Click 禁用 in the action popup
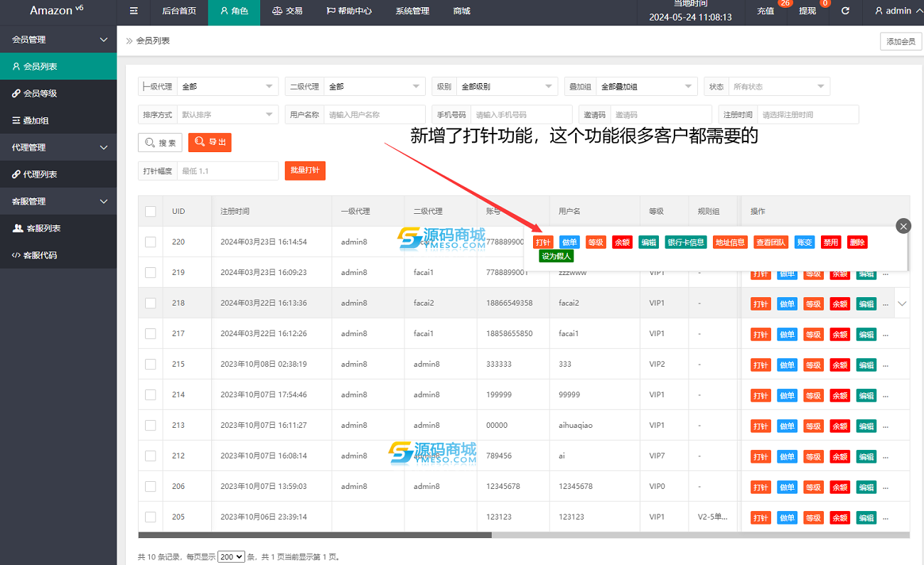 tap(831, 242)
